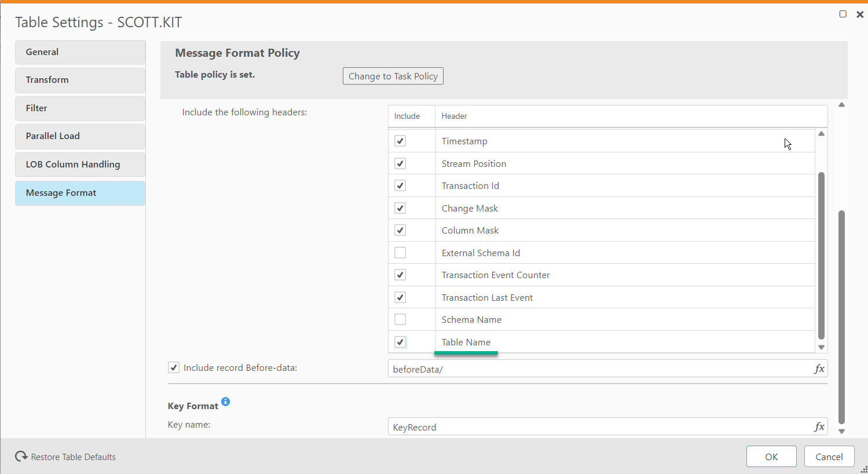Disable the Table Name header checkbox
Viewport: 868px width, 474px height.
(x=400, y=342)
